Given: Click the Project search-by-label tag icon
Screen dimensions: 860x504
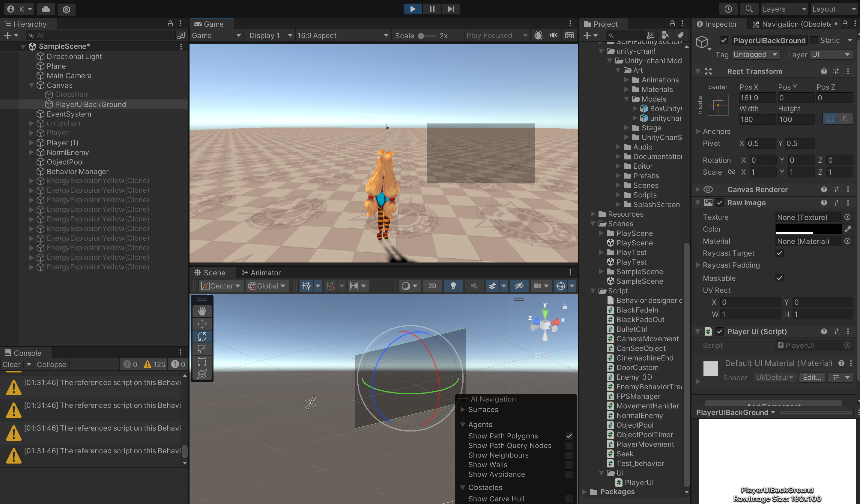Looking at the screenshot, I should click(x=680, y=35).
